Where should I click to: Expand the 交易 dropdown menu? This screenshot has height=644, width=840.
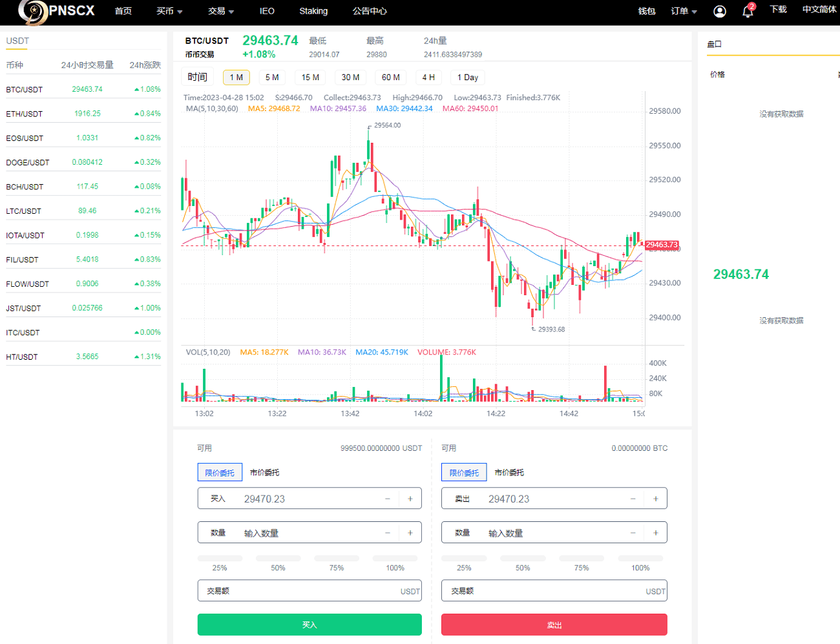click(x=221, y=11)
